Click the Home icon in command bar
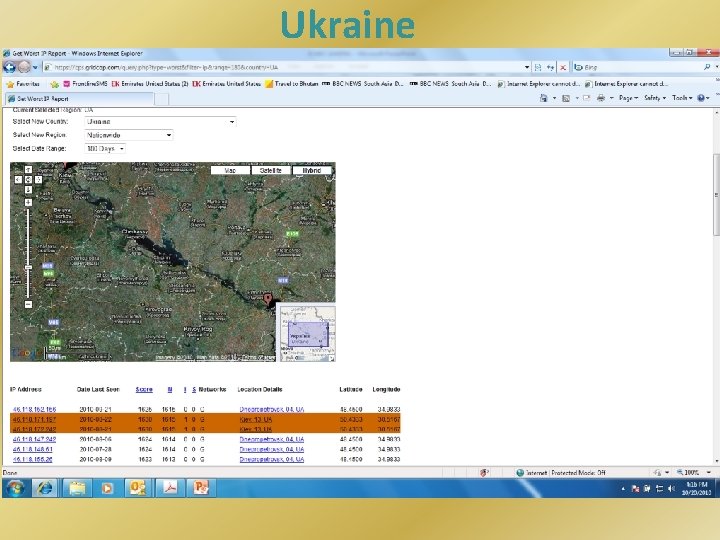The image size is (720, 540). coord(544,98)
